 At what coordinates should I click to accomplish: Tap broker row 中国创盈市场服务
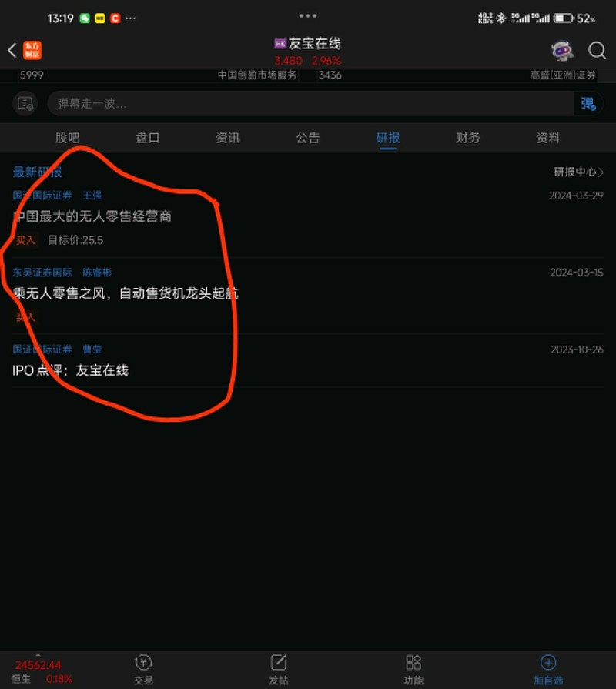tap(257, 75)
